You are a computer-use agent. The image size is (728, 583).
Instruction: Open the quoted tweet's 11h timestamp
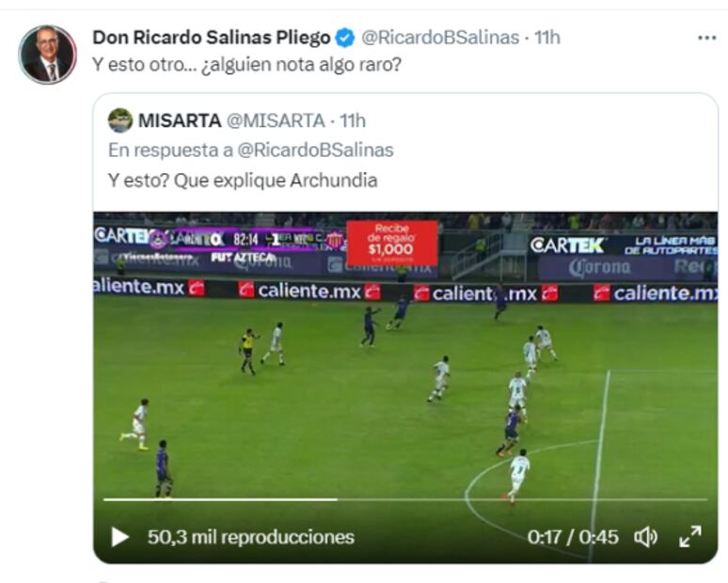353,120
